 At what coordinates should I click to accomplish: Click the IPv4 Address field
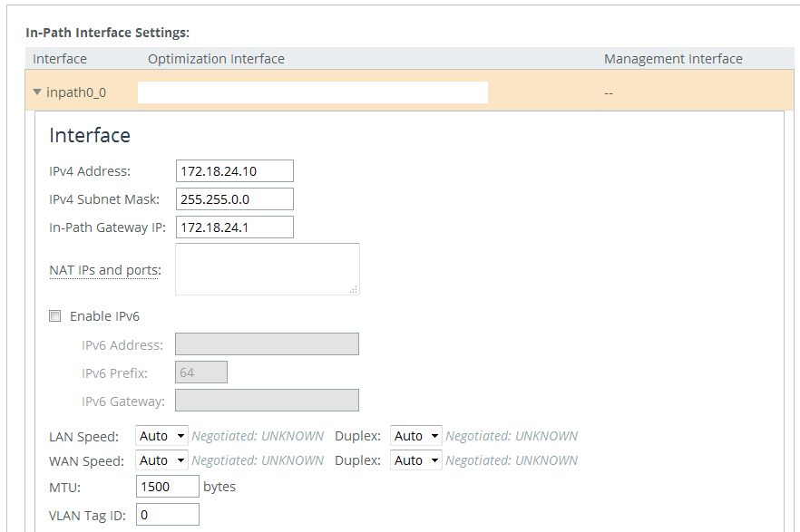point(235,170)
